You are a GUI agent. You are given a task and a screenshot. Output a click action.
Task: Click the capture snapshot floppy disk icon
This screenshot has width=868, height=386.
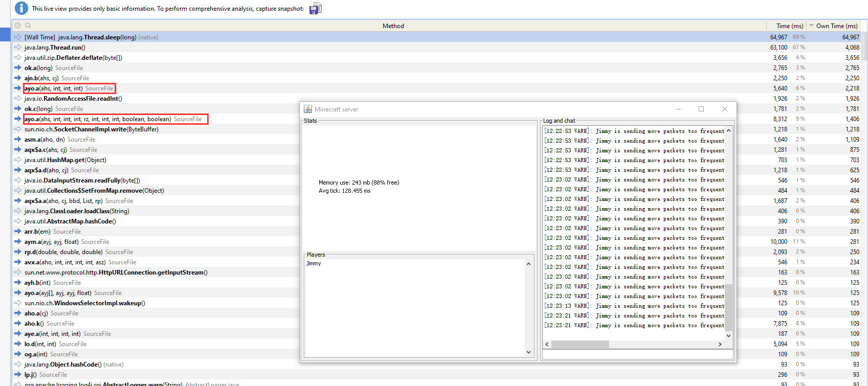(x=316, y=9)
